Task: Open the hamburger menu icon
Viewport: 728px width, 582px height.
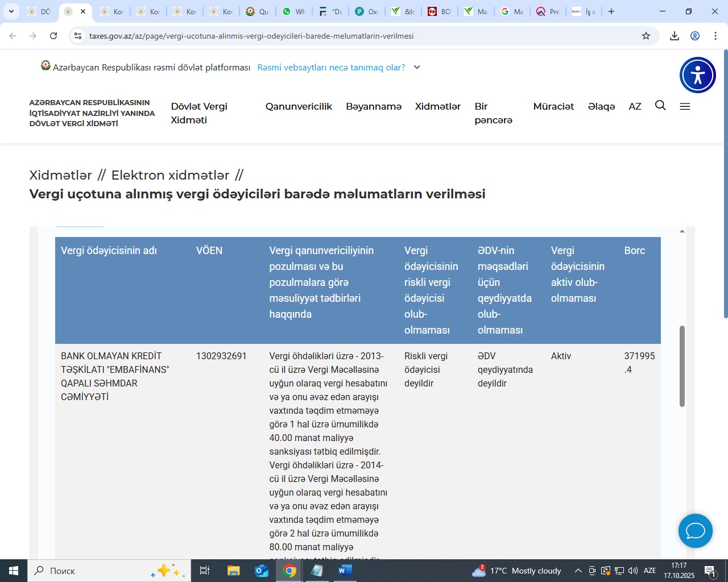Action: click(x=685, y=106)
